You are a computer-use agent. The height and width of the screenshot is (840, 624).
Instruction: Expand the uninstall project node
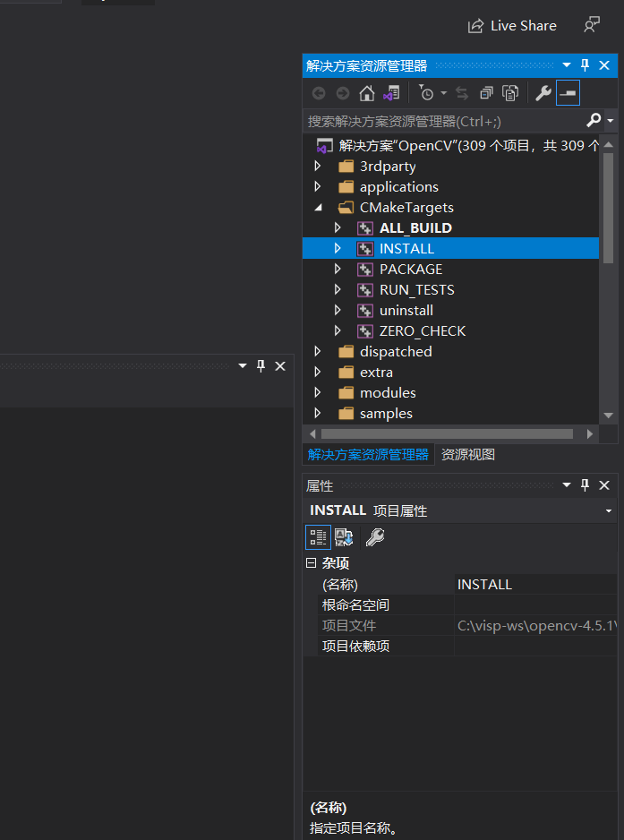tap(338, 310)
